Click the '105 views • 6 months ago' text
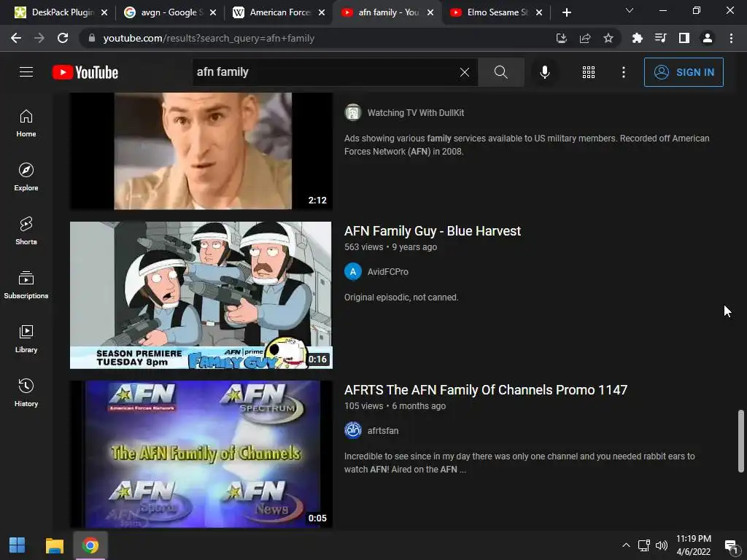 pos(395,406)
